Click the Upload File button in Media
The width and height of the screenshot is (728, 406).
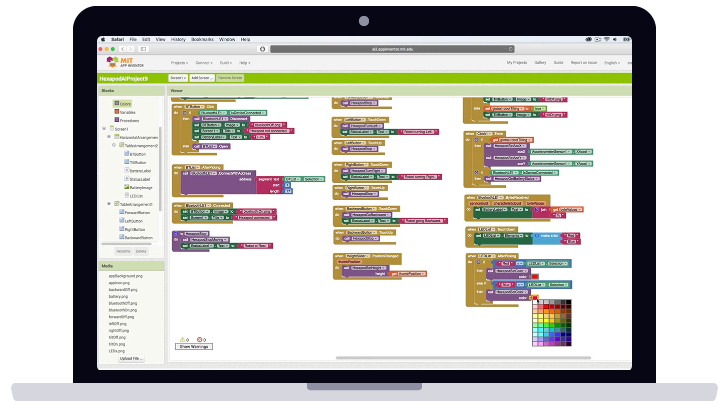pos(130,359)
